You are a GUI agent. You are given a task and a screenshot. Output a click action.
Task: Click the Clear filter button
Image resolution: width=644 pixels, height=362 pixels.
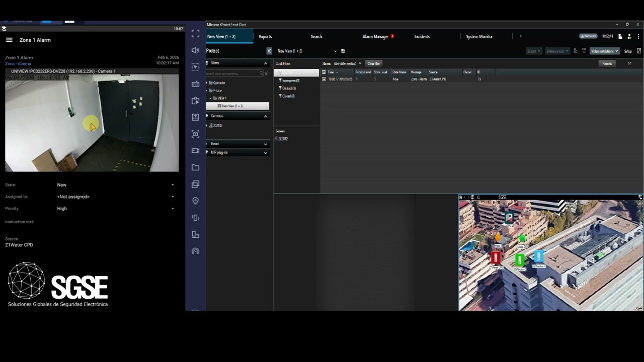coord(374,63)
